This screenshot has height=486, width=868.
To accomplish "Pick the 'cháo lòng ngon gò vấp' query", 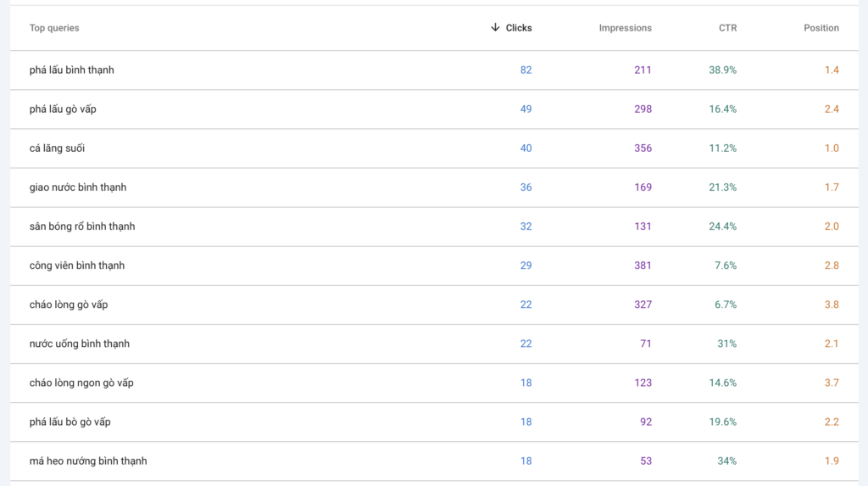I will pos(81,383).
